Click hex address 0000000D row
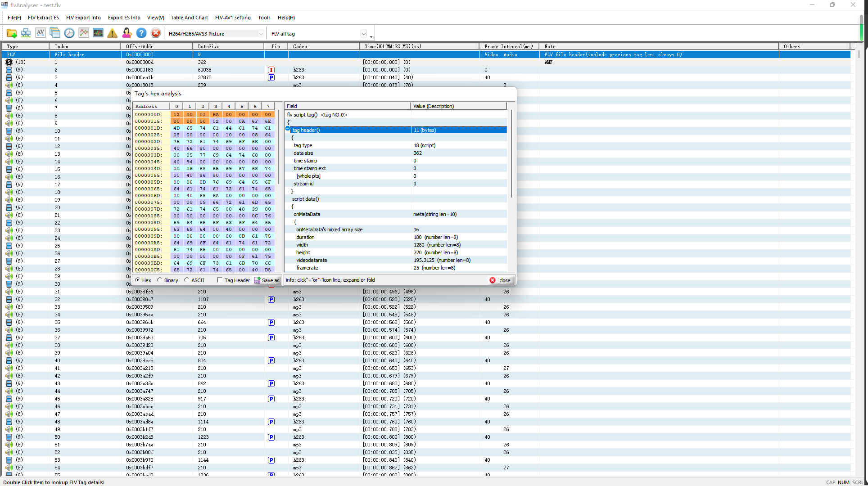 coord(204,114)
